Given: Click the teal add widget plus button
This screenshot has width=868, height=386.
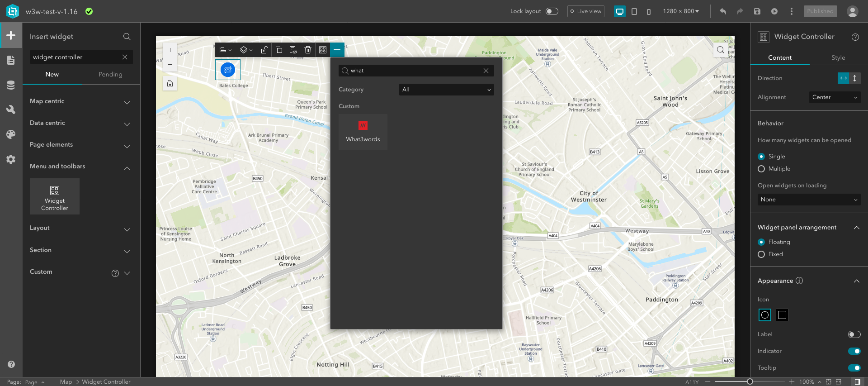Looking at the screenshot, I should click(337, 50).
